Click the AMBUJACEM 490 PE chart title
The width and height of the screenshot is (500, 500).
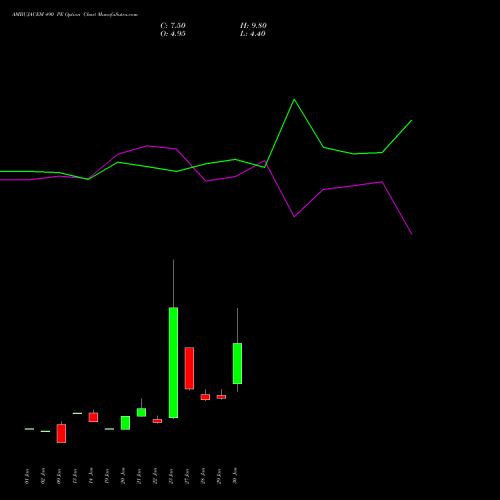[x=75, y=15]
